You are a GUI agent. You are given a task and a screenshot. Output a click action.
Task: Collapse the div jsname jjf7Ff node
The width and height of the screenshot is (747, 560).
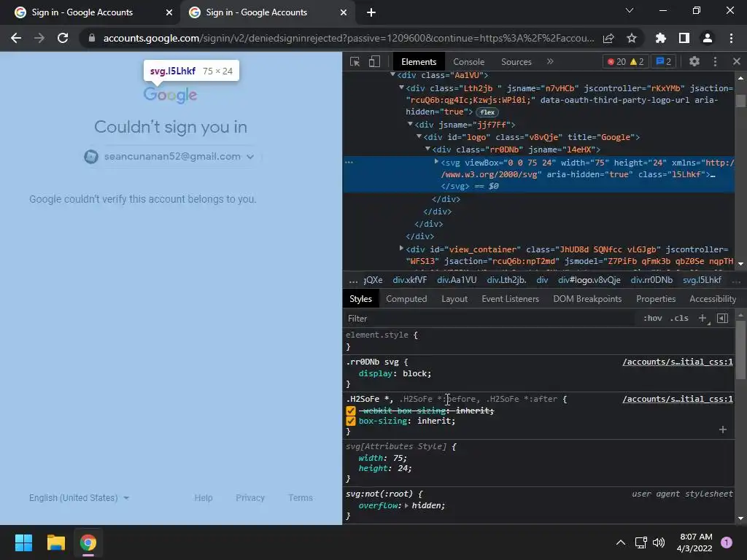tap(410, 124)
